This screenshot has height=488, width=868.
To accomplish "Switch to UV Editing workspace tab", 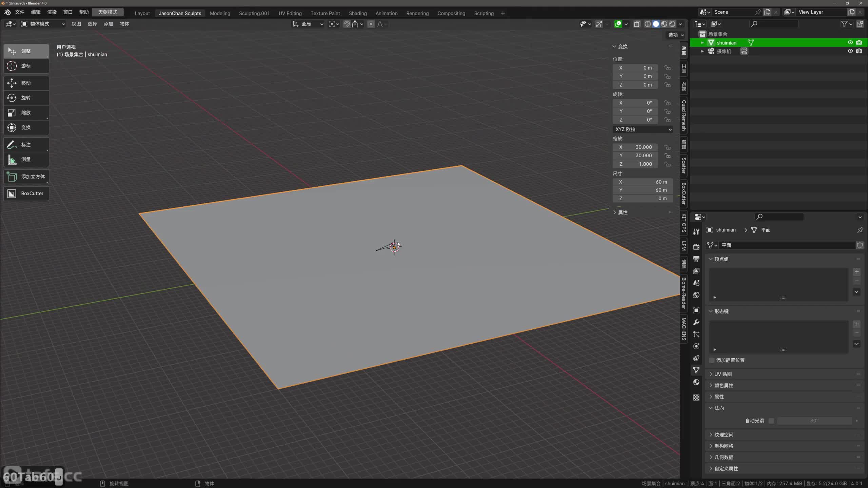I will (x=290, y=13).
